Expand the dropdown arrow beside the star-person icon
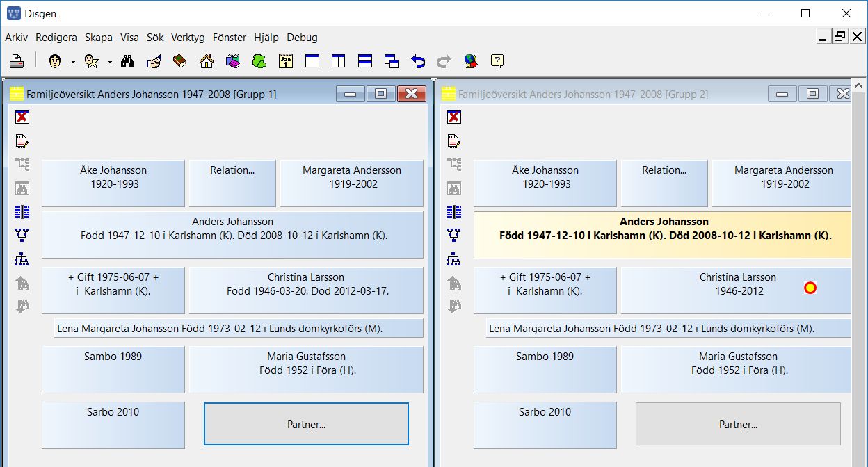This screenshot has width=868, height=467. [110, 62]
